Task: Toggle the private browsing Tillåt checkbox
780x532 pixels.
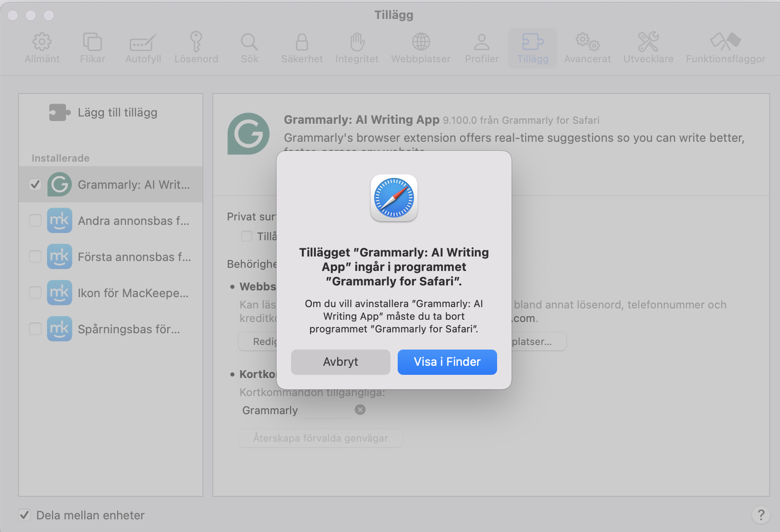Action: coord(247,236)
